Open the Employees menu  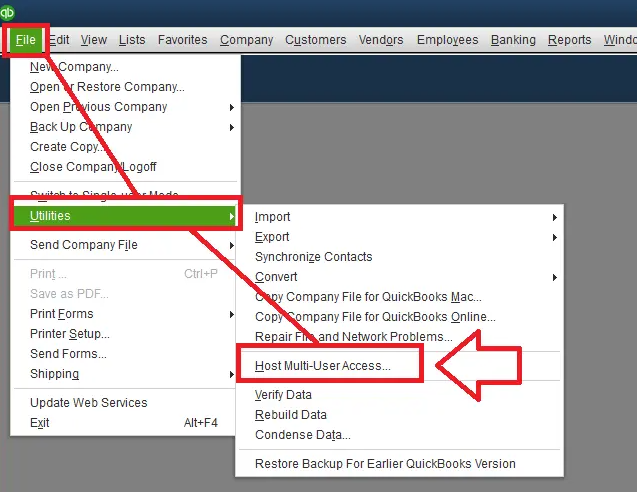pyautogui.click(x=447, y=40)
